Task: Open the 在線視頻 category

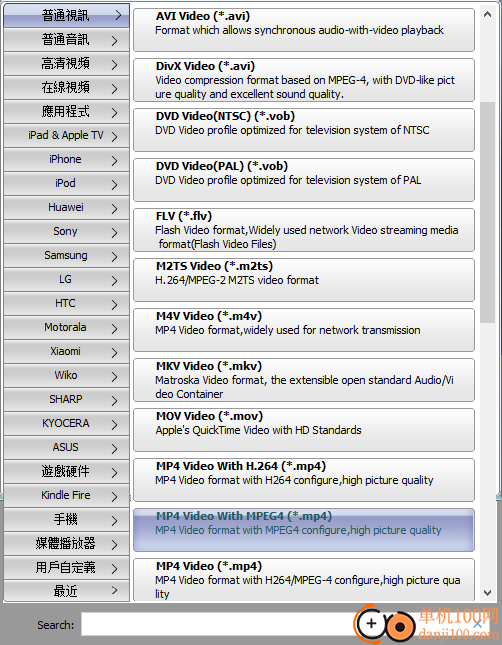Action: (67, 88)
